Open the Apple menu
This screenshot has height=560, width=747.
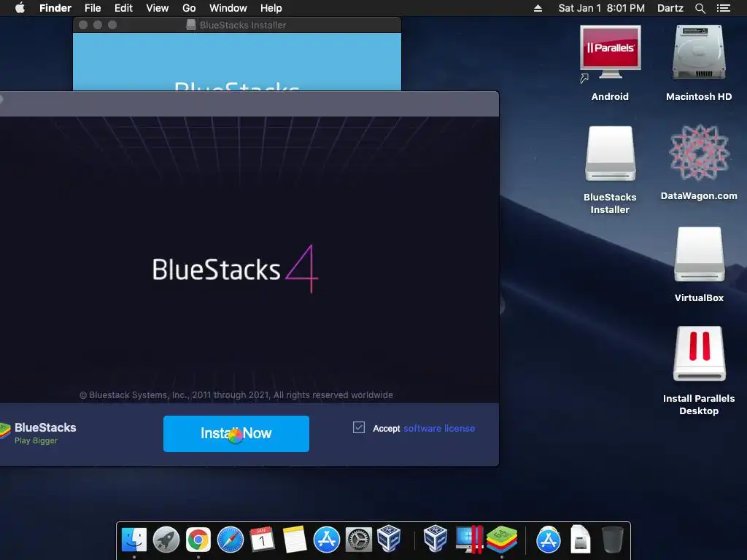click(x=20, y=8)
